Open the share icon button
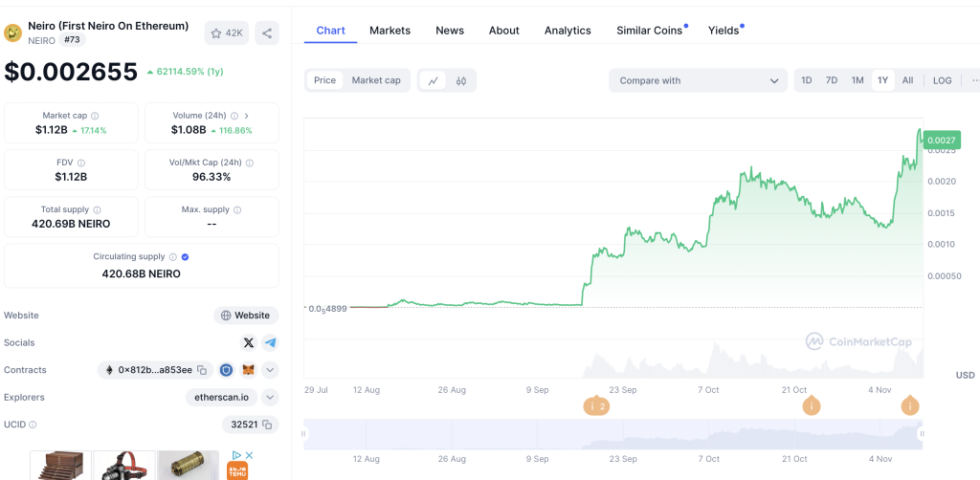 click(x=267, y=33)
